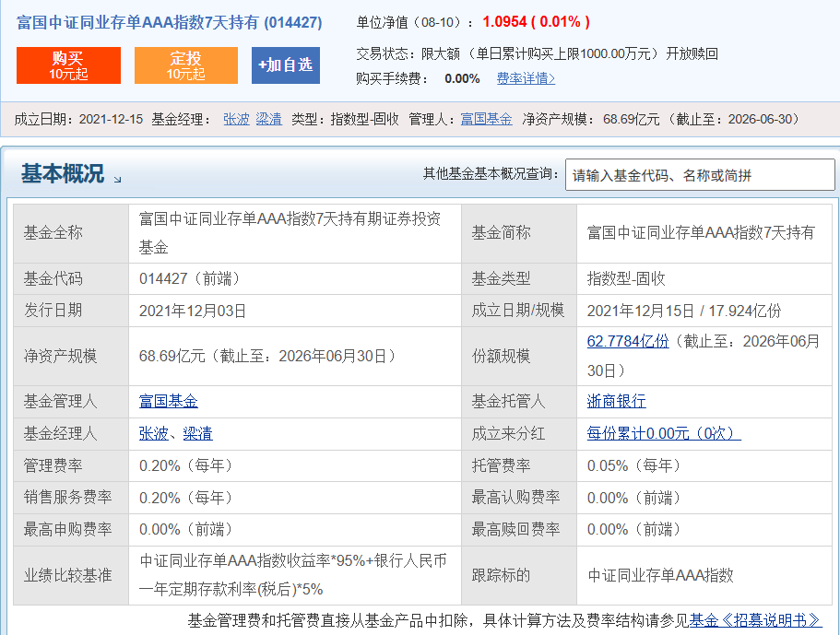
Task: Select the 基金托管人 row label
Action: pos(508,401)
